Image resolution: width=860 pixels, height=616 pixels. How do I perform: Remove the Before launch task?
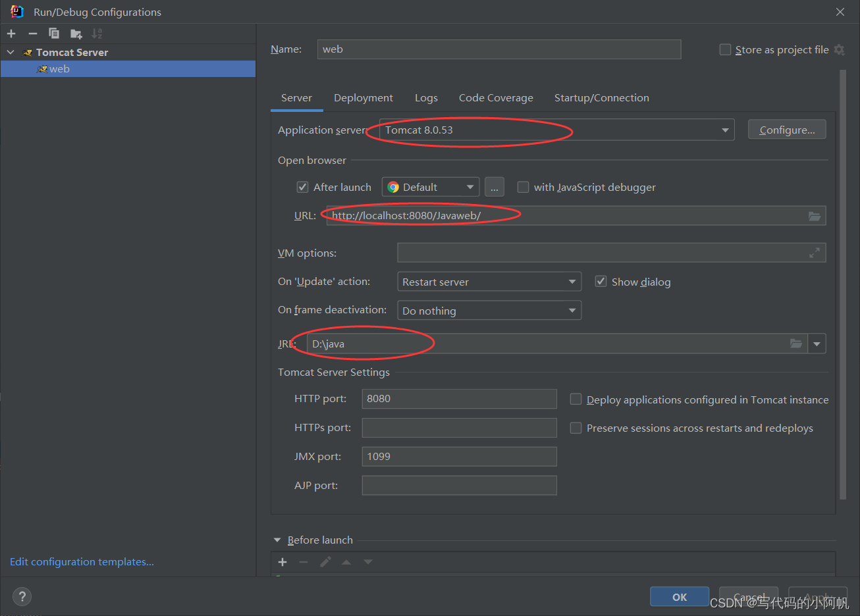[304, 562]
